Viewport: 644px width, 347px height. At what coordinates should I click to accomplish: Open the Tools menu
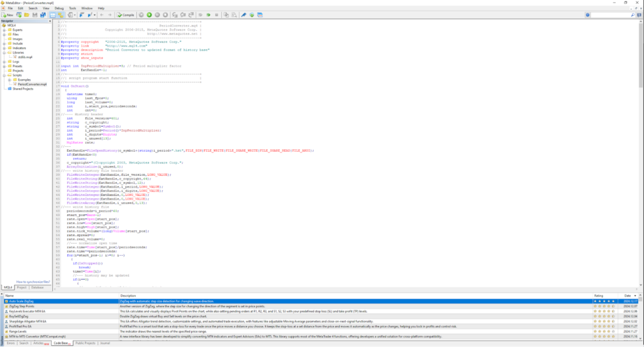tap(72, 8)
